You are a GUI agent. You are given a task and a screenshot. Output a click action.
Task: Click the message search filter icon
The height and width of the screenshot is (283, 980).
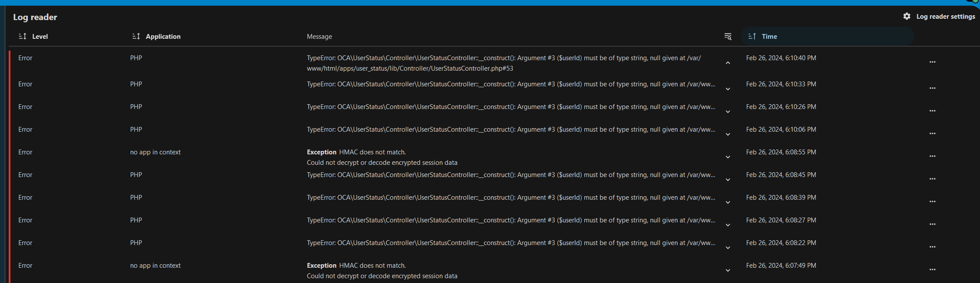click(727, 37)
